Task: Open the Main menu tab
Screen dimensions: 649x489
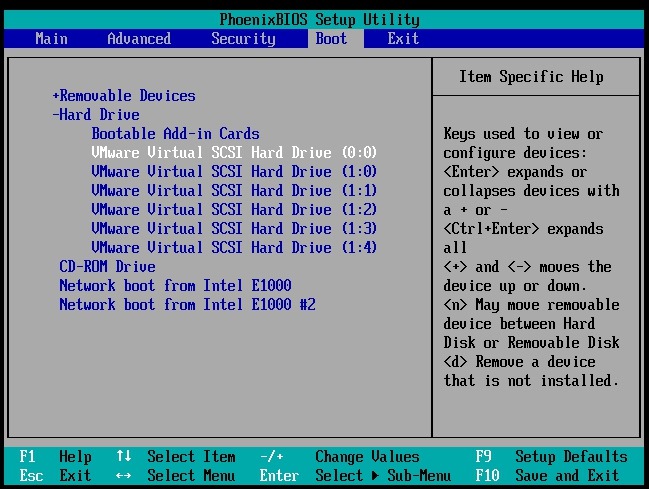Action: tap(51, 39)
